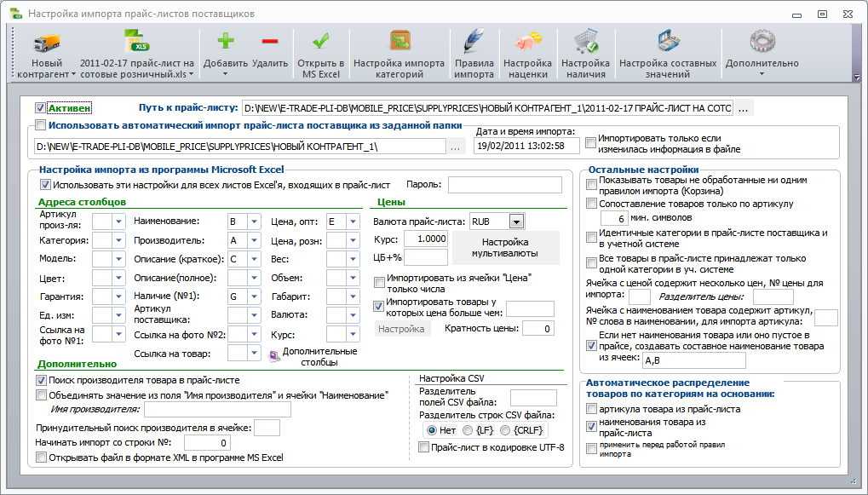
Task: Open Описание (краткое) column dropdown
Action: 254,259
